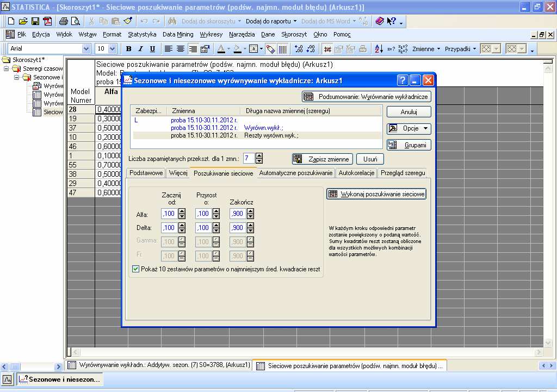Open dialog help question mark button
Viewport: 557px width, 392px height.
point(402,80)
